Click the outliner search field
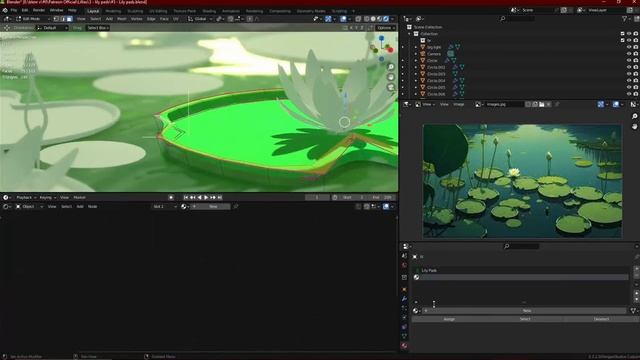640x360 pixels. 517,19
